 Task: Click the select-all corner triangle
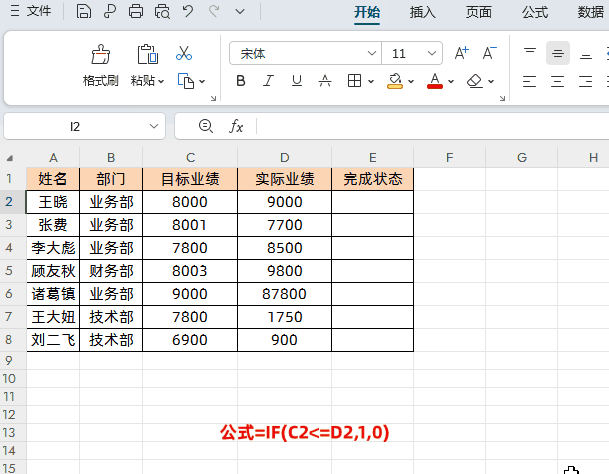pyautogui.click(x=10, y=158)
